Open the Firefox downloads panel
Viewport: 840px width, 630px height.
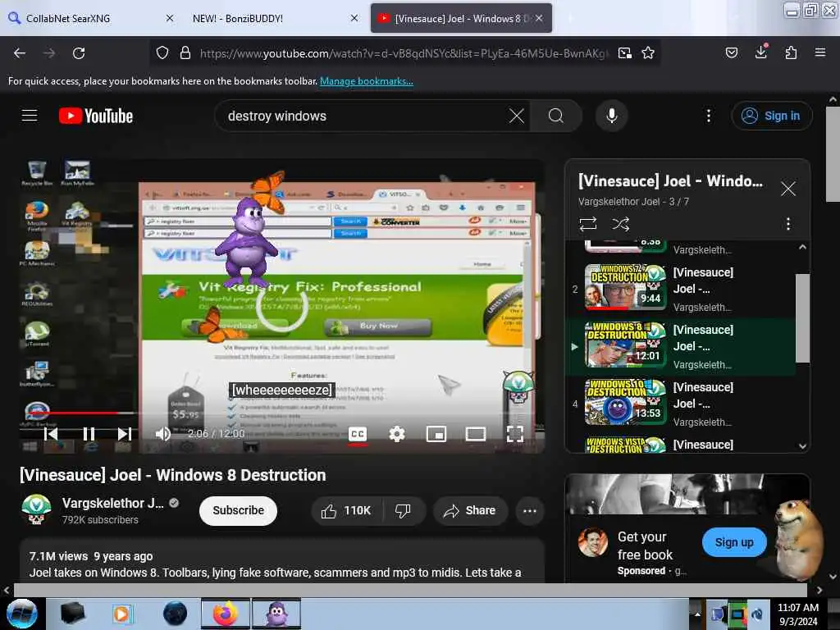[x=760, y=52]
